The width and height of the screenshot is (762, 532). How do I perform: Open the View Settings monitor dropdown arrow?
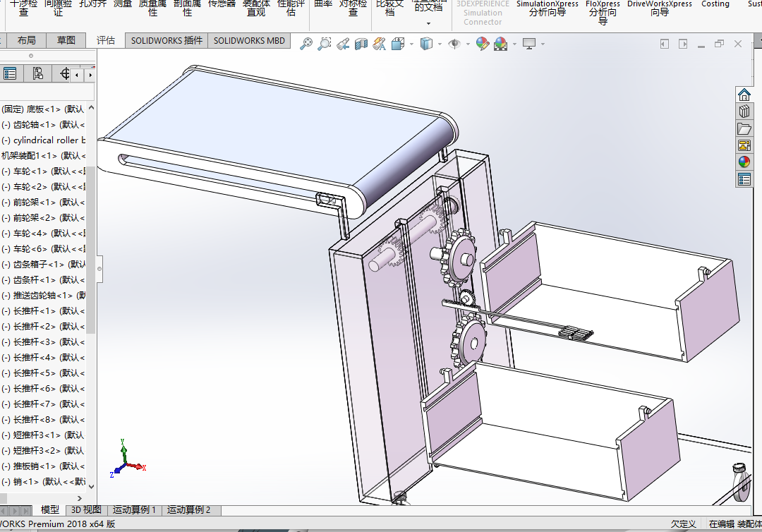(x=543, y=44)
